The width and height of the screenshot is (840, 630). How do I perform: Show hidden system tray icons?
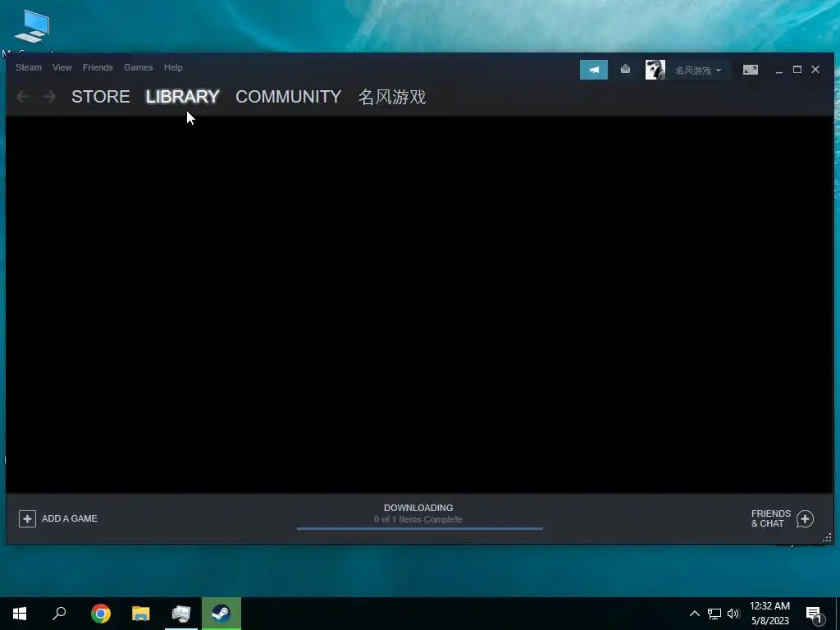[694, 614]
